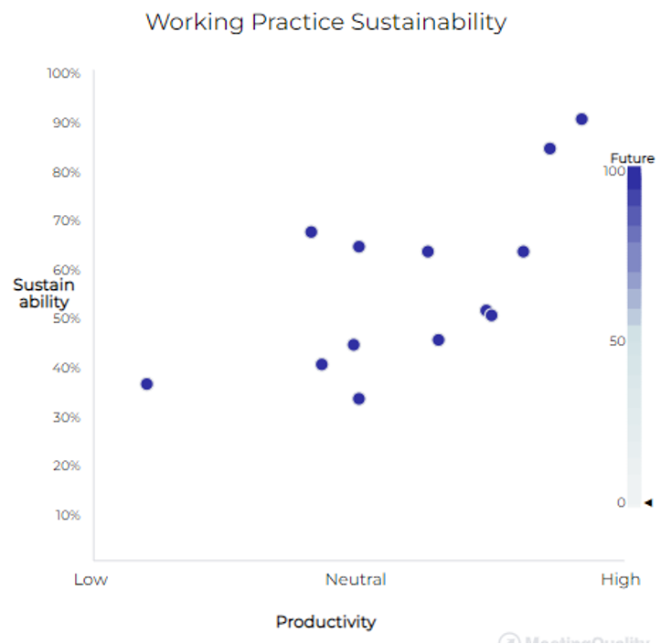Image resolution: width=671 pixels, height=644 pixels.
Task: Click the lowest-productivity data point
Action: 146,384
